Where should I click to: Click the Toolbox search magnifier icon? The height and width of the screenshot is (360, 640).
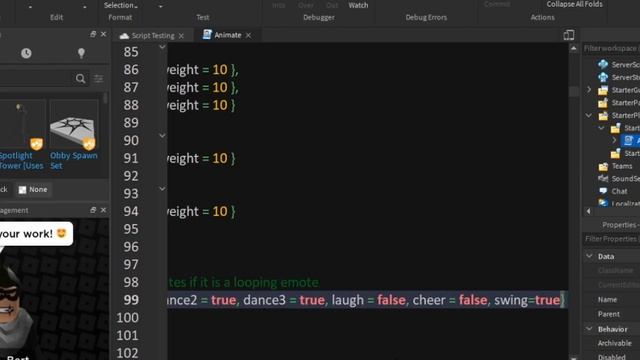tap(80, 78)
